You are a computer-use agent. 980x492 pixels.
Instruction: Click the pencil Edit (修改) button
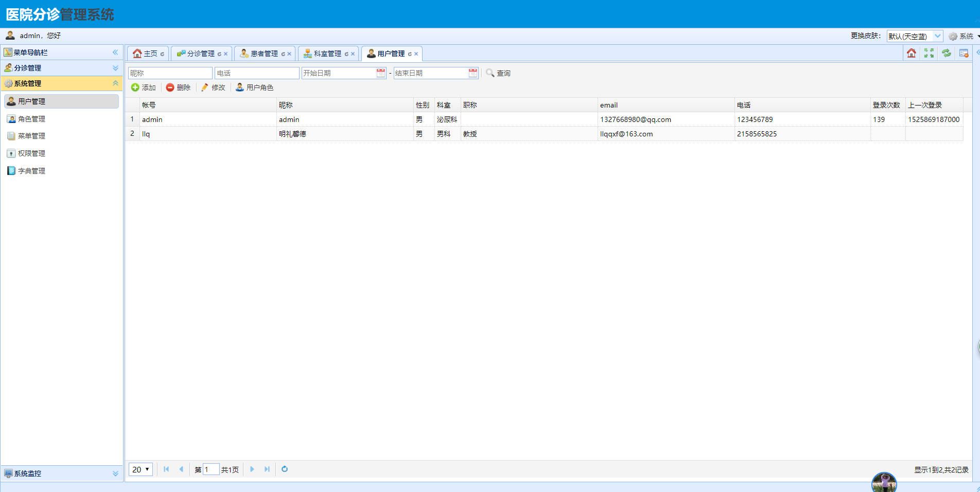click(213, 87)
